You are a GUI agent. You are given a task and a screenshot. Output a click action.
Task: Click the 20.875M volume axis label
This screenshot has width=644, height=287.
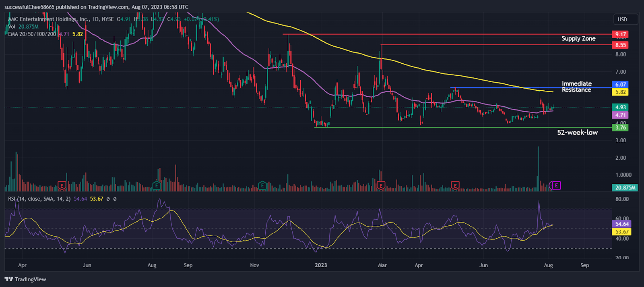[625, 187]
